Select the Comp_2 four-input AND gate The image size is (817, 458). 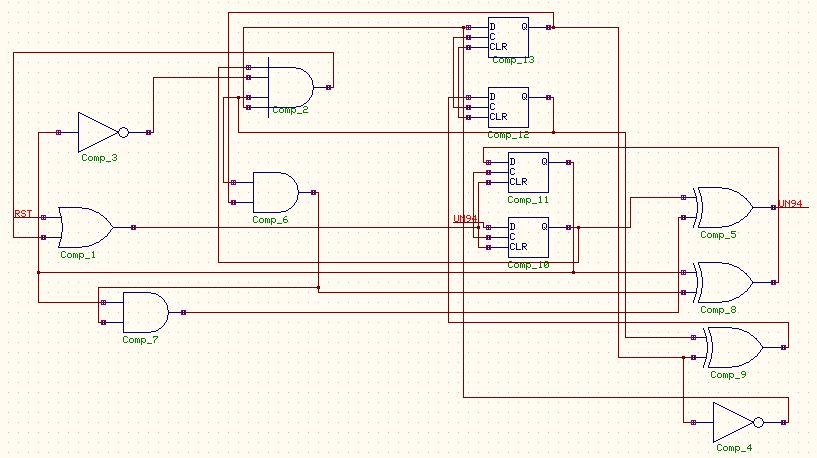pos(290,87)
